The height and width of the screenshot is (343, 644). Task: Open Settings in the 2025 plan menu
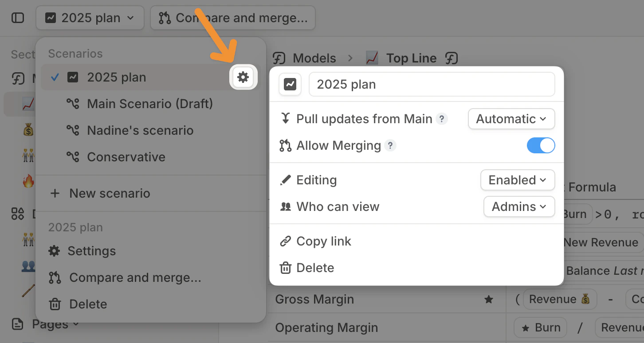(x=91, y=251)
